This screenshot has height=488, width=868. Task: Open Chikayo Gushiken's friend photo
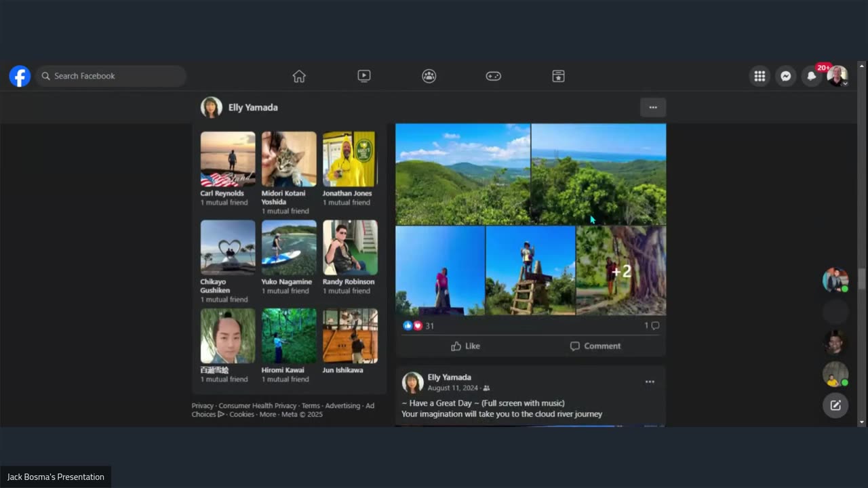coord(228,247)
